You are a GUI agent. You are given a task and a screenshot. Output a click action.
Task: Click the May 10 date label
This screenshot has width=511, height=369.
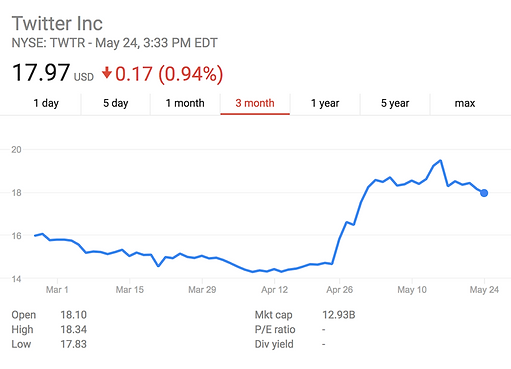coord(412,290)
